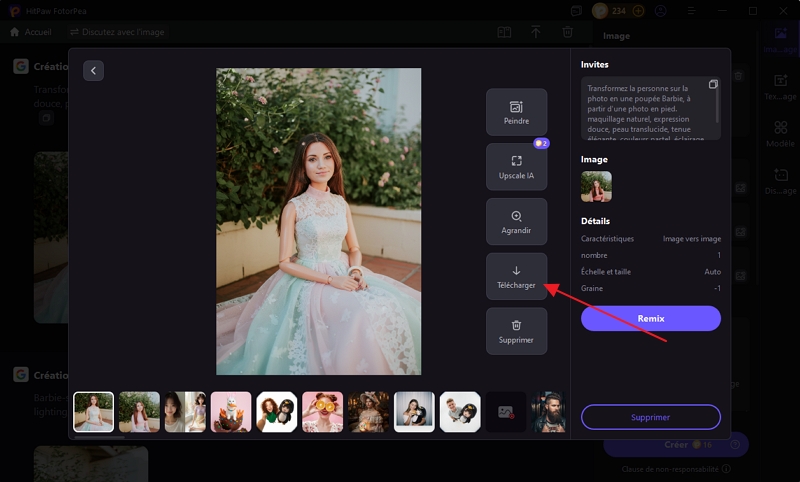Open the failed image placeholder thumbnail
This screenshot has height=482, width=800.
pyautogui.click(x=506, y=411)
